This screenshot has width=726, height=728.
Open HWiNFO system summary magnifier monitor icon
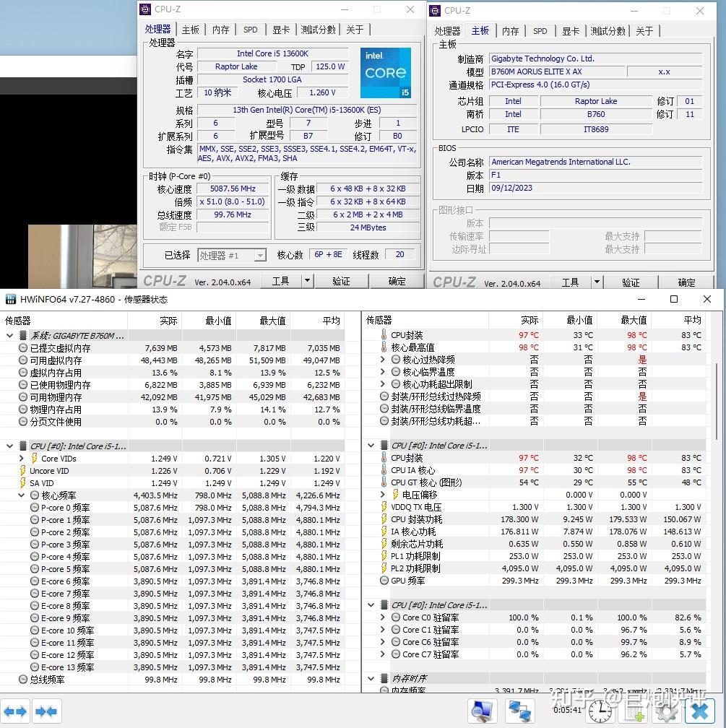[482, 711]
